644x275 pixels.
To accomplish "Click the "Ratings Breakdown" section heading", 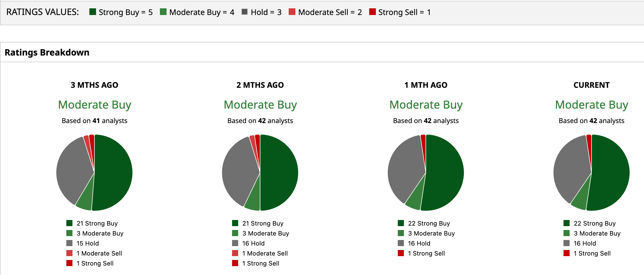I will (x=47, y=52).
